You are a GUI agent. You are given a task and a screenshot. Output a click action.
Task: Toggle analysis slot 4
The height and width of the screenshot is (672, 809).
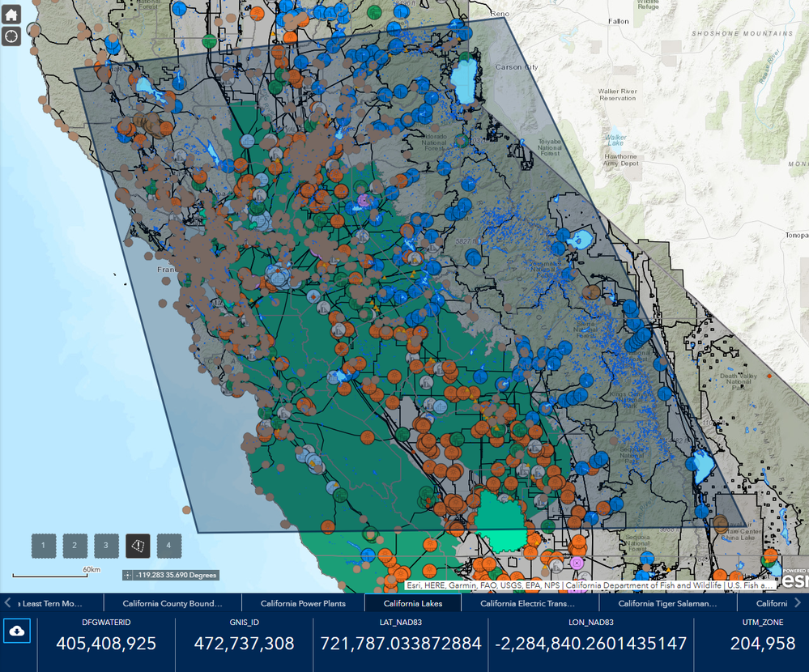click(168, 546)
